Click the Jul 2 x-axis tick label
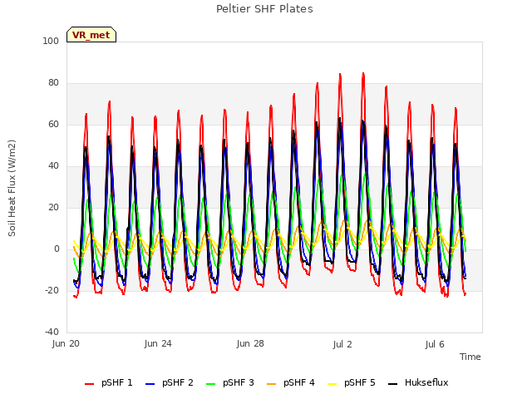This screenshot has width=532, height=399. click(342, 344)
